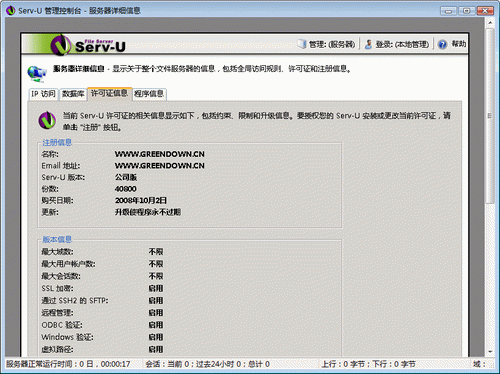This screenshot has height=374, width=500.
Task: Click the 远程管理 row value 启用
Action: [156, 313]
